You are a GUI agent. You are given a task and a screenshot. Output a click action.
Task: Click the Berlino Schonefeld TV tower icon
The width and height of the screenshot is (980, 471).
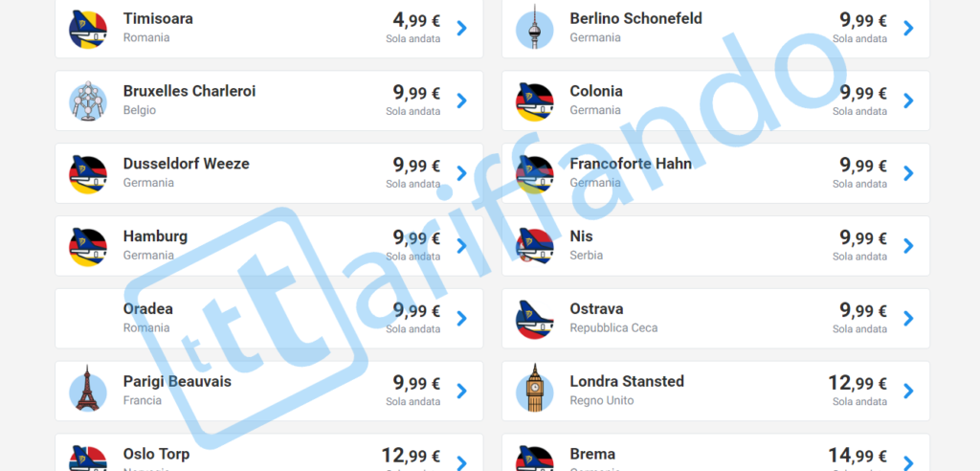click(x=535, y=28)
